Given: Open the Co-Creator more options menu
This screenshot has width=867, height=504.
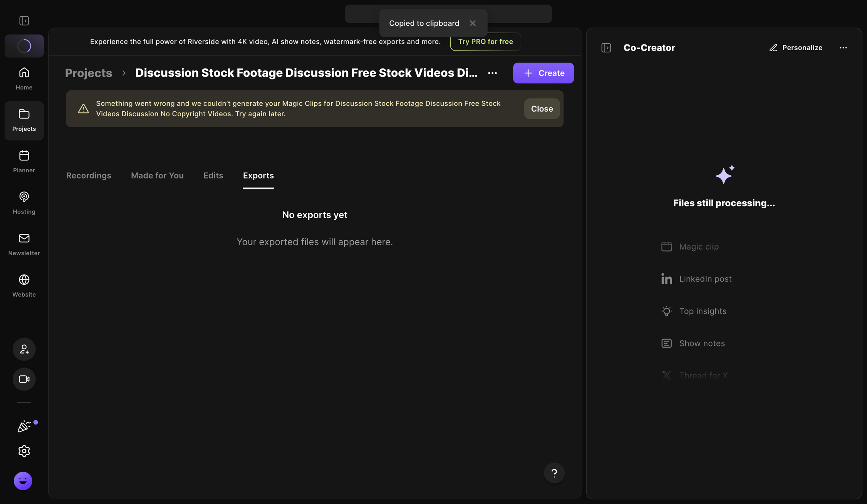Looking at the screenshot, I should coord(843,48).
